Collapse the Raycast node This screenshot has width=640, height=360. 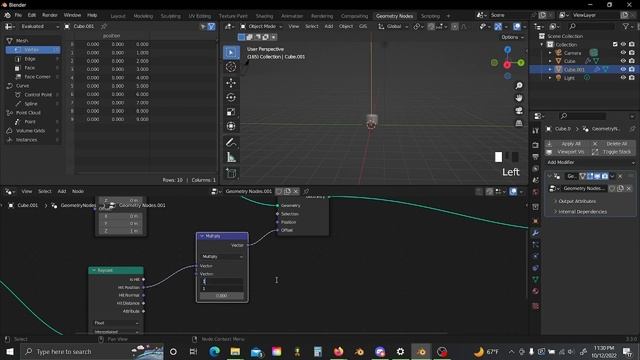click(94, 270)
